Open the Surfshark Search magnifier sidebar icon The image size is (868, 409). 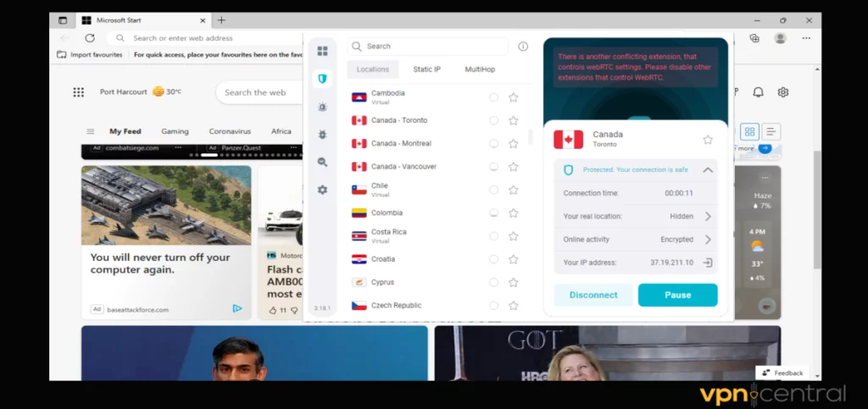(x=322, y=162)
